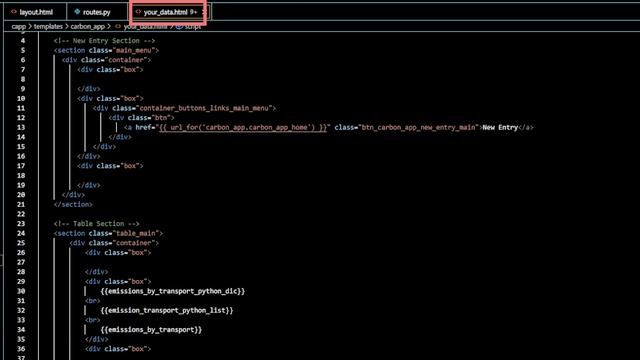Click the Table Section comment
The width and height of the screenshot is (640, 360).
click(x=96, y=224)
